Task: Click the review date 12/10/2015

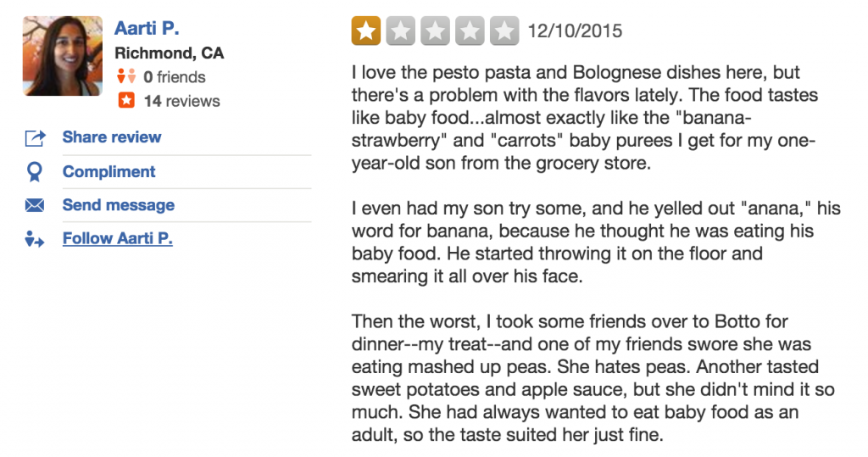Action: click(x=575, y=31)
